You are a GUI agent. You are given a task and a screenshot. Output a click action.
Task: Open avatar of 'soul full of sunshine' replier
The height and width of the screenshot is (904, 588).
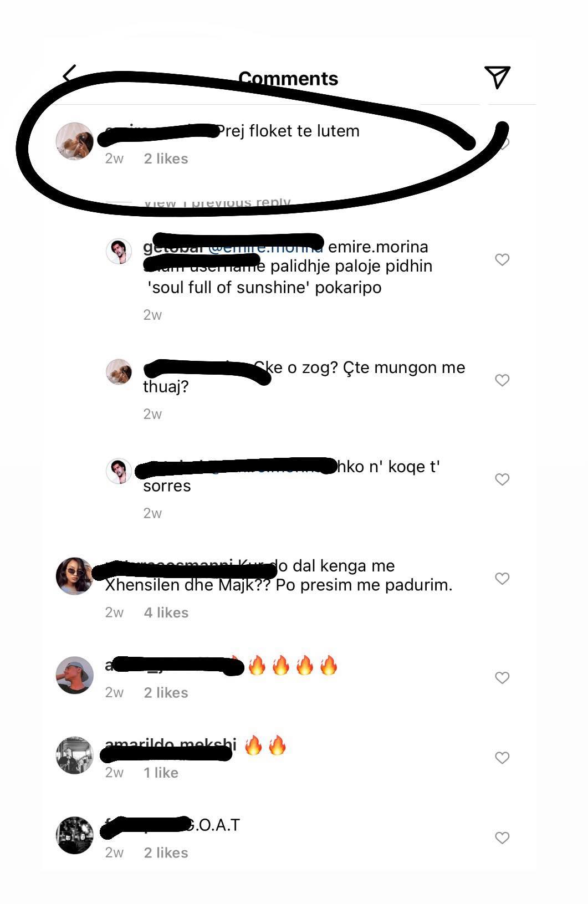coord(119,252)
